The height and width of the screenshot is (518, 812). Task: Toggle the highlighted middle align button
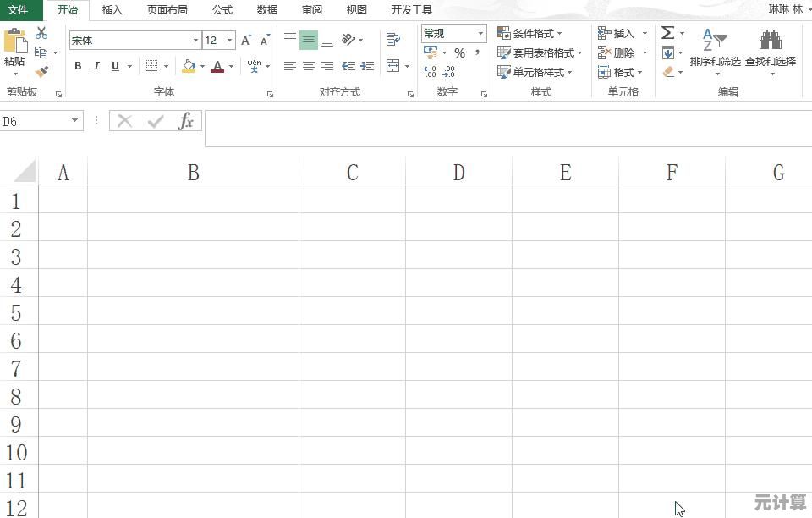[x=309, y=40]
